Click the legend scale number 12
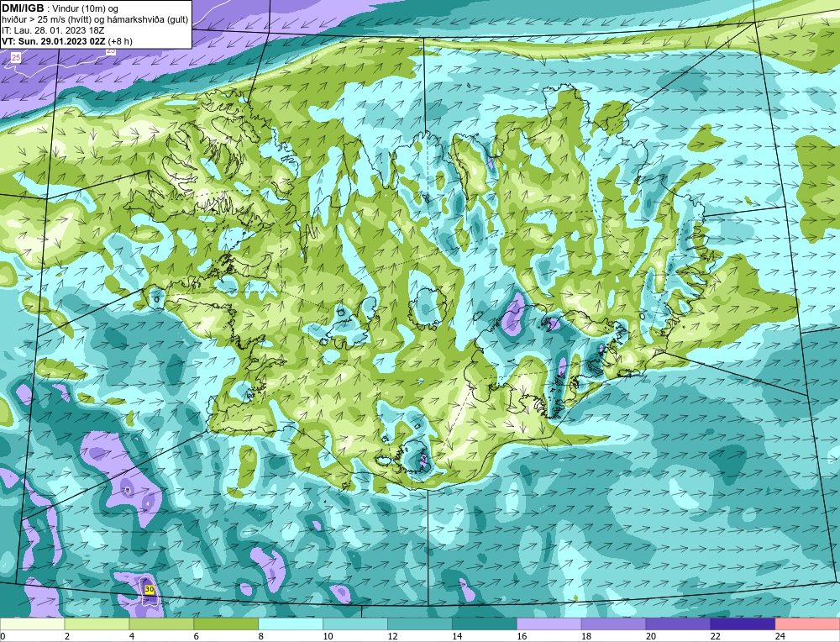 click(x=392, y=636)
